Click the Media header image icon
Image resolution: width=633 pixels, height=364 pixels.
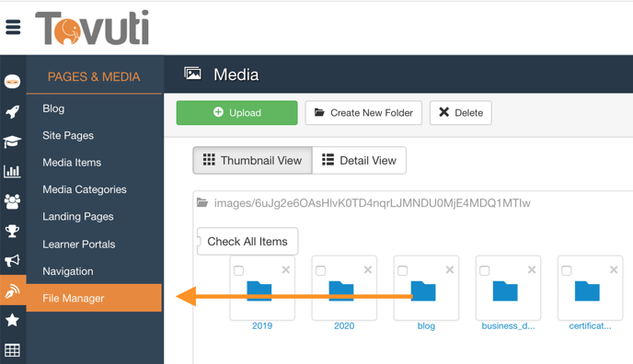pyautogui.click(x=192, y=74)
